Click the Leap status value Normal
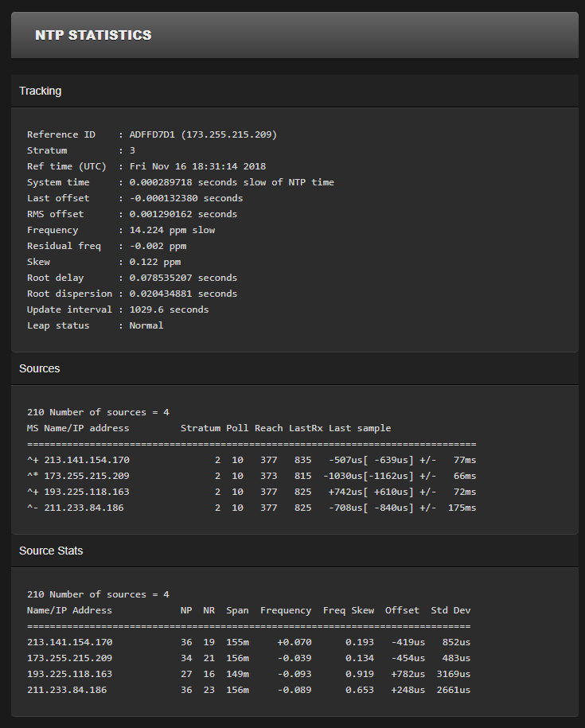 [146, 325]
